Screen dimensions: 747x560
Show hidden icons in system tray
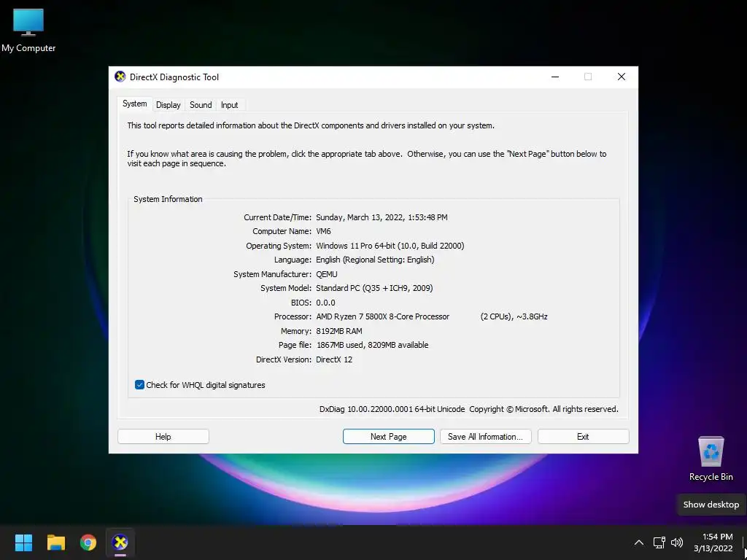click(x=639, y=542)
